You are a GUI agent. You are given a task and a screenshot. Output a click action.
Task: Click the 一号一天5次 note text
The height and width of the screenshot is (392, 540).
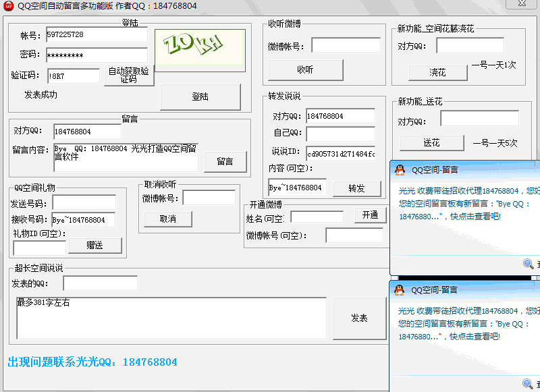pos(495,143)
